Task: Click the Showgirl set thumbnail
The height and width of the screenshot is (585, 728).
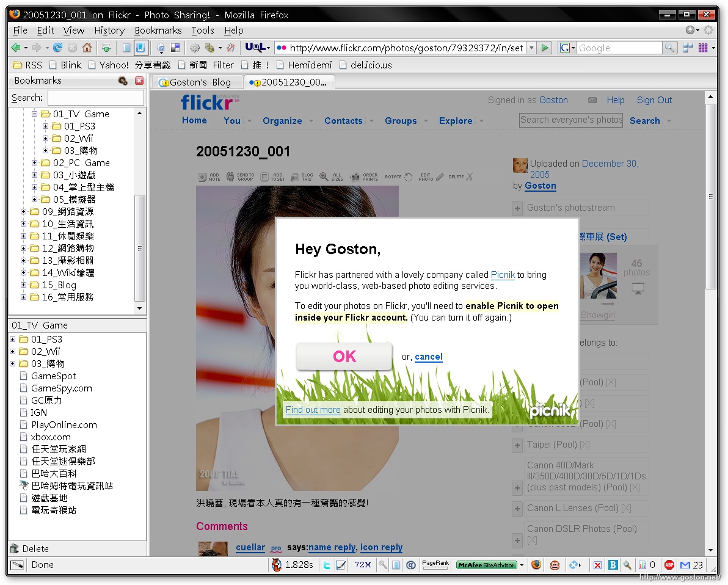Action: [x=598, y=275]
